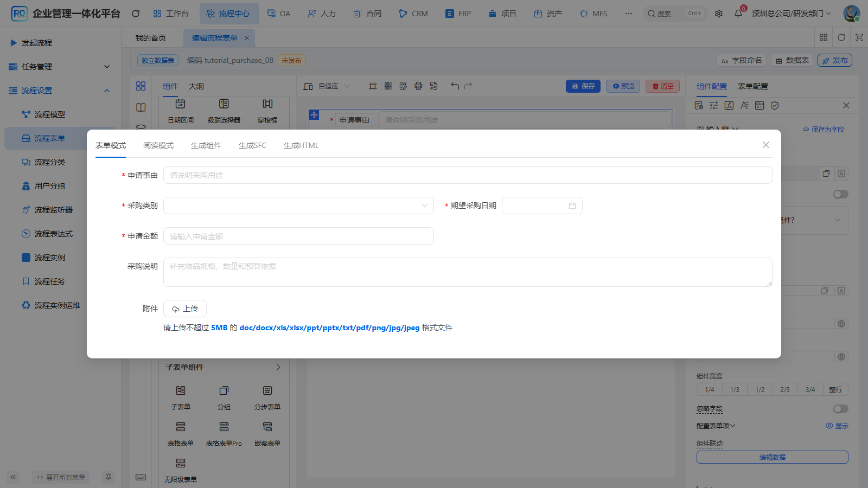Select the 分组 component icon
This screenshot has height=488, width=868.
click(x=224, y=390)
